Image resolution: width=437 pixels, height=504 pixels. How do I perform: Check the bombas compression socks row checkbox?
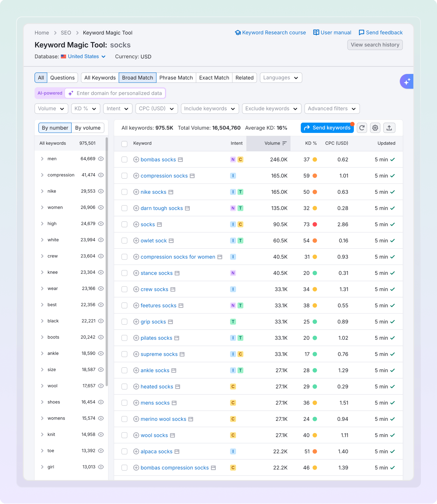coord(124,468)
